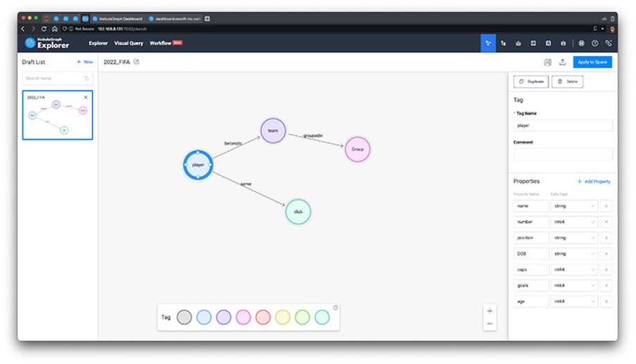Open the help question mark icon
This screenshot has height=364, width=636.
(594, 43)
